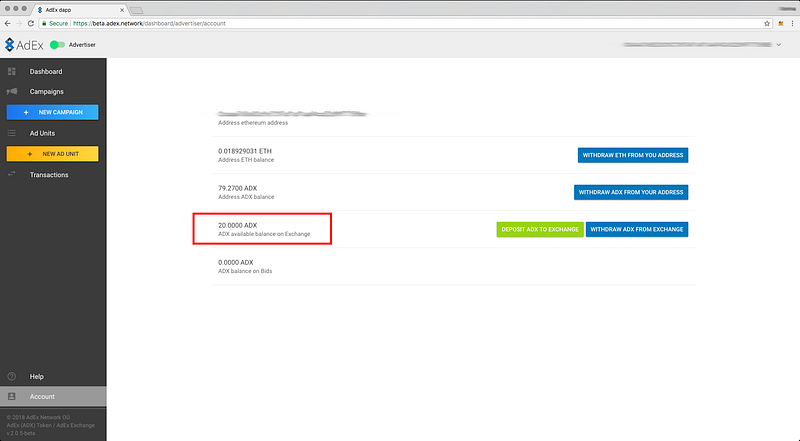This screenshot has width=800, height=441.
Task: Click Withdraw ETH From You Address button
Action: [633, 155]
